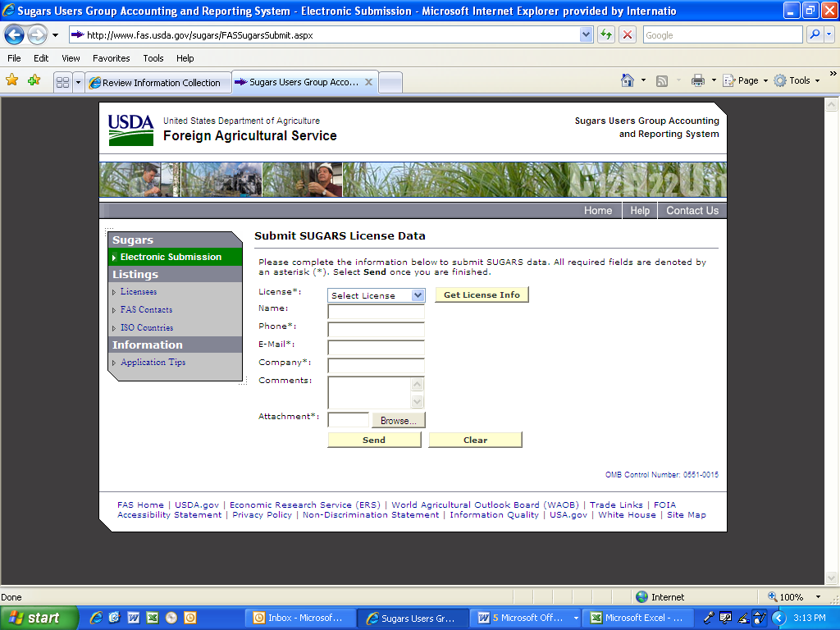Click Help in the site navigation bar
The height and width of the screenshot is (630, 840).
pos(640,211)
